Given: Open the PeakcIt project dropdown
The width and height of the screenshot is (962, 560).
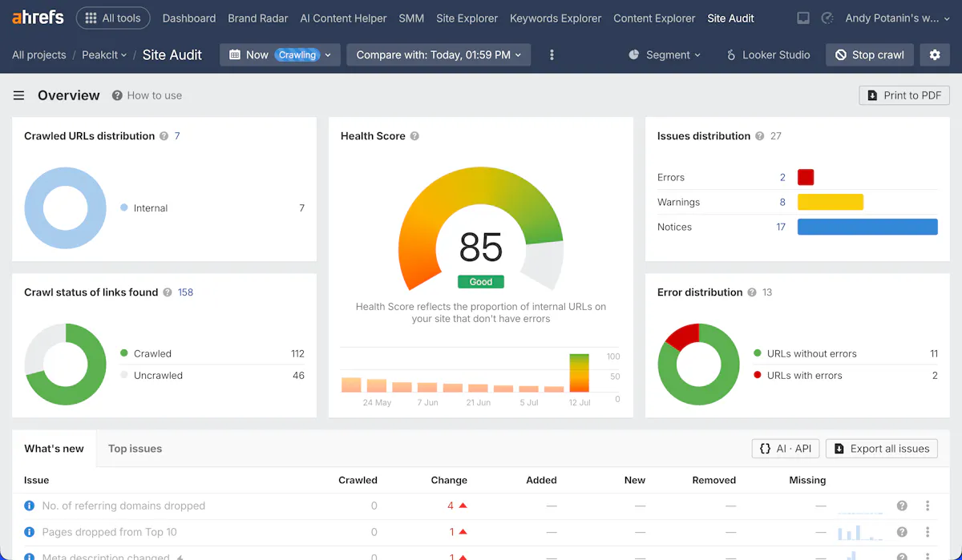Looking at the screenshot, I should point(105,54).
